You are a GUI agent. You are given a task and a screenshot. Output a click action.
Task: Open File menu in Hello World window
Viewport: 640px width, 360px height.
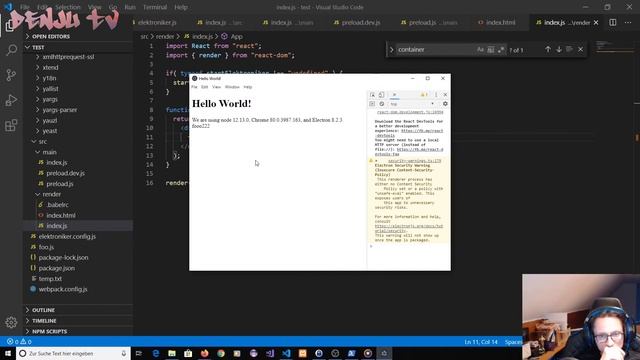click(194, 87)
